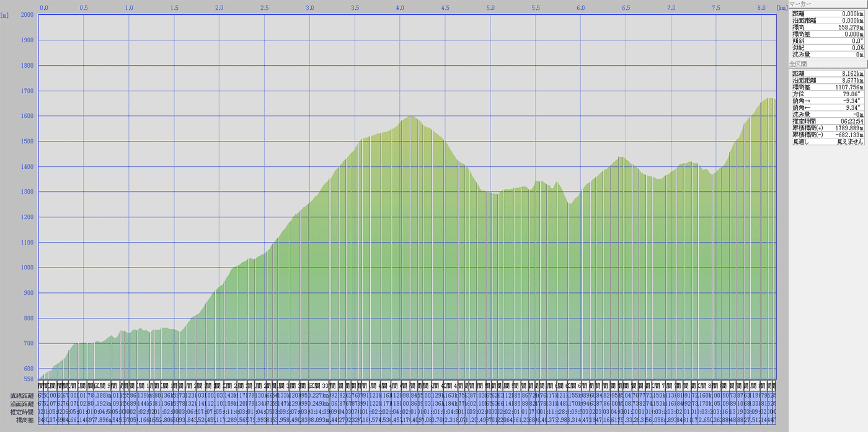The image size is (868, 432).
Task: Click the 4.0 km mark on distance axis
Action: 401,8
